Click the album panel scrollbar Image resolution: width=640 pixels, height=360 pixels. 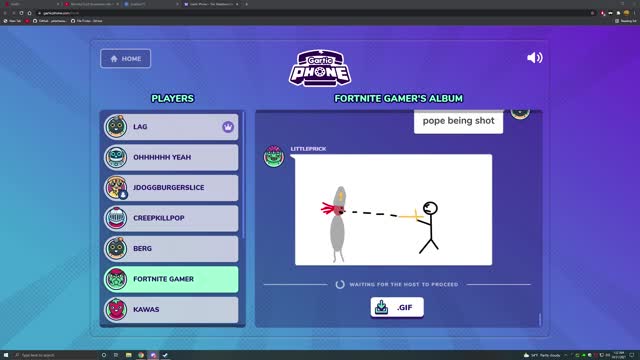[x=540, y=319]
